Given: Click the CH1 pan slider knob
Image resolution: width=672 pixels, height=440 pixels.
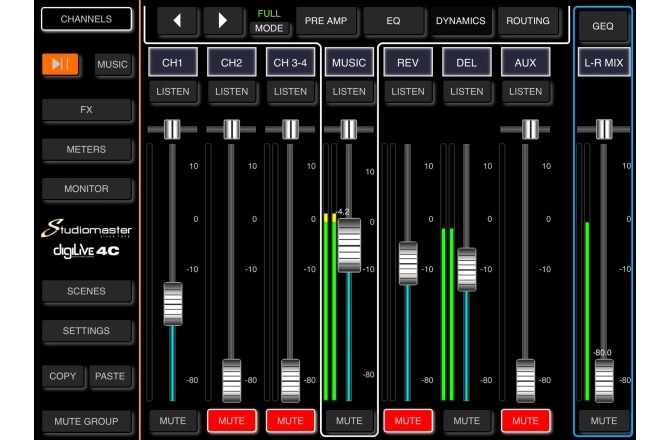Looking at the screenshot, I should [172, 129].
